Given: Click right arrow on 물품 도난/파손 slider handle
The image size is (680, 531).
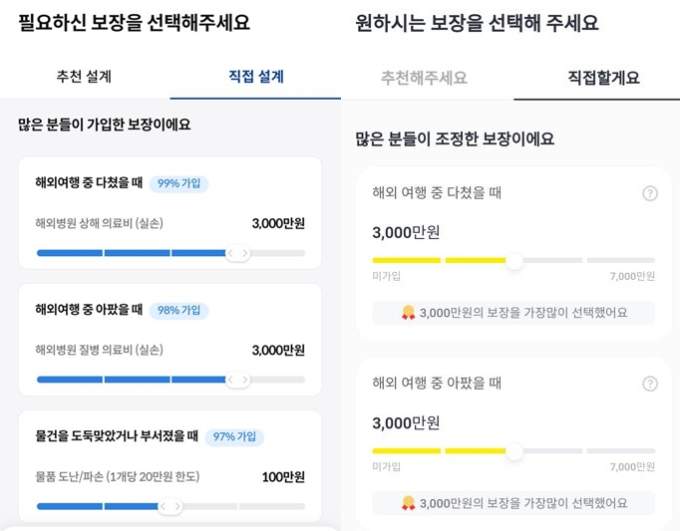Looking at the screenshot, I should pos(177,506).
